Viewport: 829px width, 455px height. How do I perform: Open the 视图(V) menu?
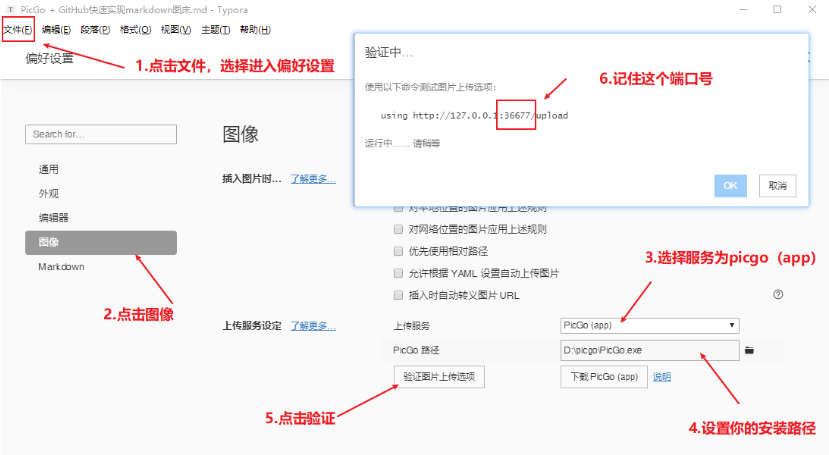point(176,30)
